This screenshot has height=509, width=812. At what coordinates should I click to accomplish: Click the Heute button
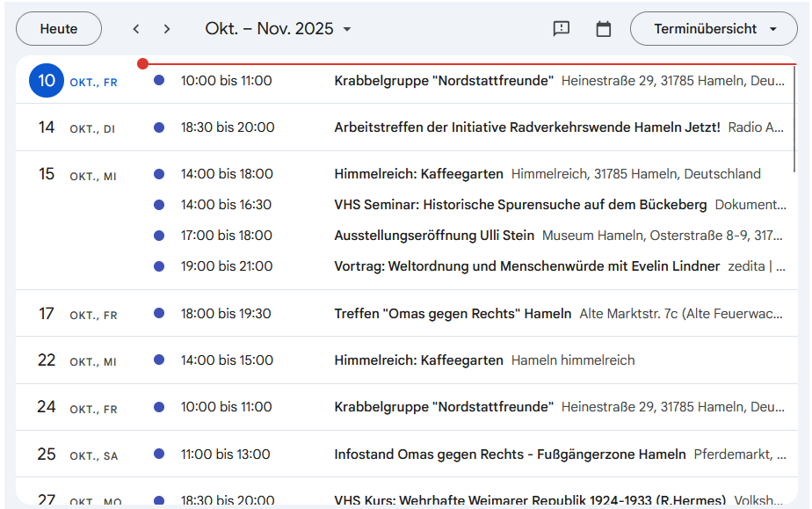[x=59, y=29]
